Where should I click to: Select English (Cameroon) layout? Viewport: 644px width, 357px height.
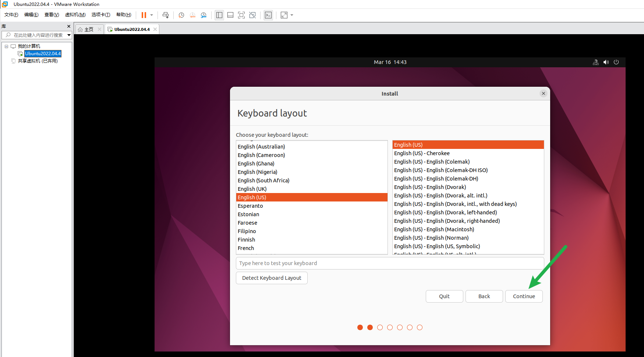(x=312, y=155)
